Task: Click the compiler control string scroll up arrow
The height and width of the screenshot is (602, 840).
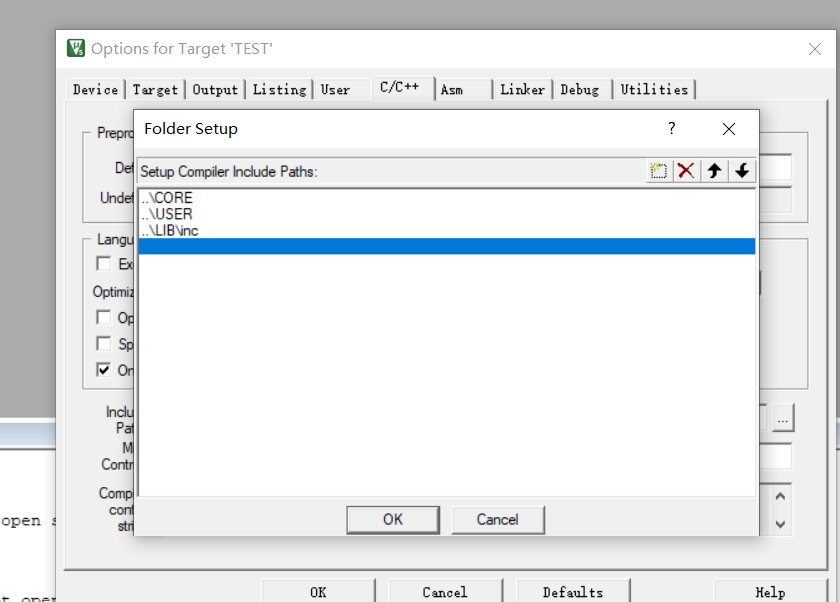Action: (x=781, y=496)
